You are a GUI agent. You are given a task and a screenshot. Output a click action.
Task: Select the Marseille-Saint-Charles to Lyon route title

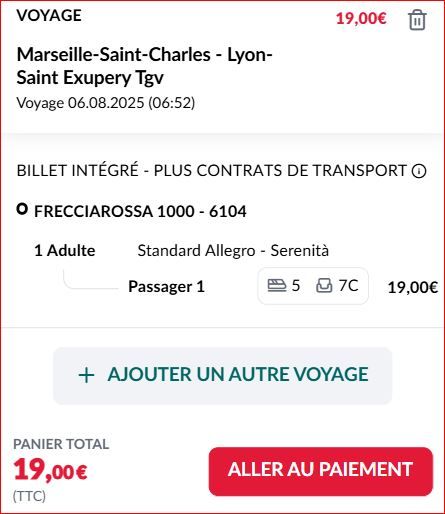click(x=144, y=66)
